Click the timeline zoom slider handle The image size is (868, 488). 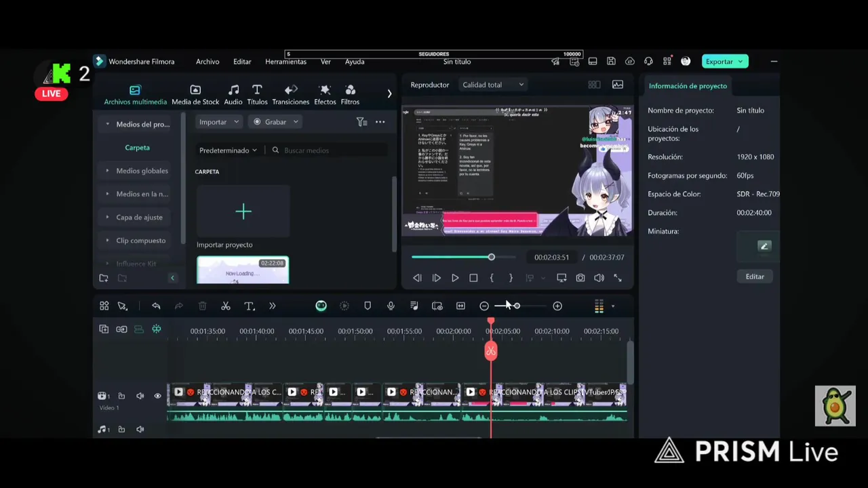517,306
